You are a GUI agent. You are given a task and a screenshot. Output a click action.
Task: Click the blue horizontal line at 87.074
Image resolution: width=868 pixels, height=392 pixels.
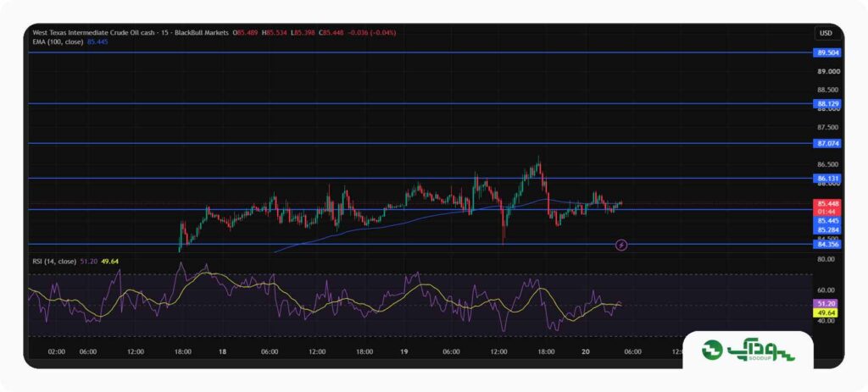click(420, 143)
